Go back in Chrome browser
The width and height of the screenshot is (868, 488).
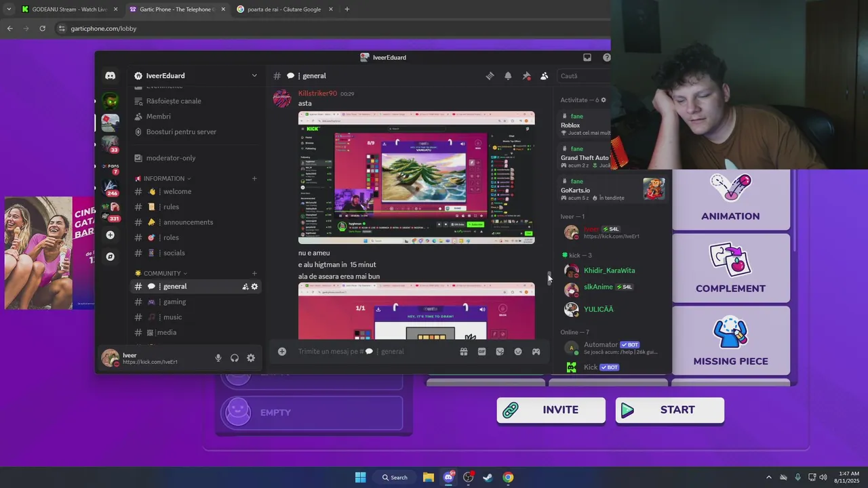pyautogui.click(x=9, y=28)
